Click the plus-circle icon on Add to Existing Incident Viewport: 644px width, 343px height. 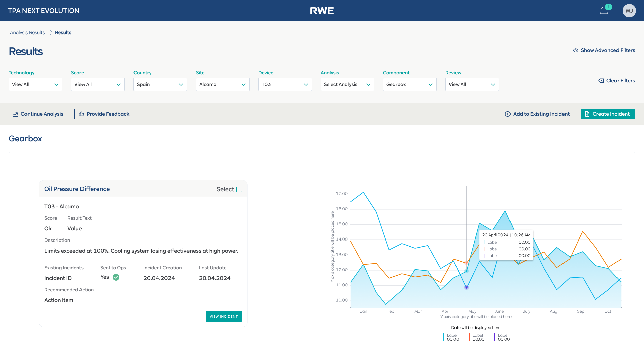tap(508, 114)
